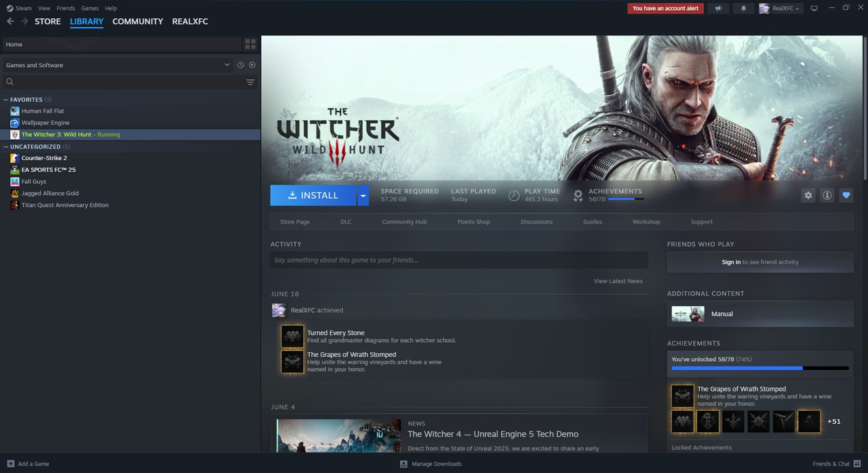This screenshot has height=473, width=868.
Task: Collapse the UNCATEGORIZED category
Action: tap(6, 147)
